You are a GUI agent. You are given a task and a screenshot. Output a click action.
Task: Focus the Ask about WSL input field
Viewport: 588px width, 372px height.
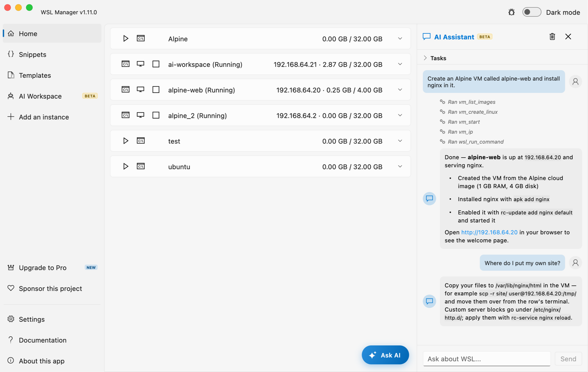pyautogui.click(x=487, y=359)
